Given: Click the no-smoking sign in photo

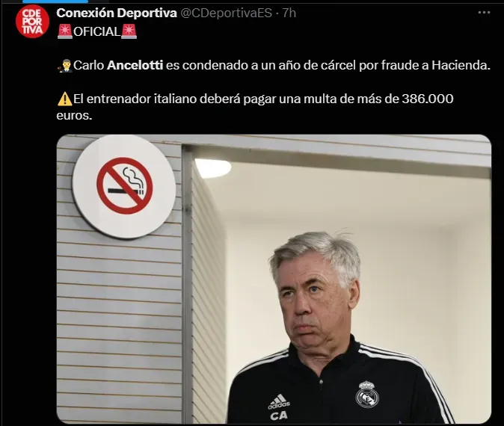Looking at the screenshot, I should 124,186.
